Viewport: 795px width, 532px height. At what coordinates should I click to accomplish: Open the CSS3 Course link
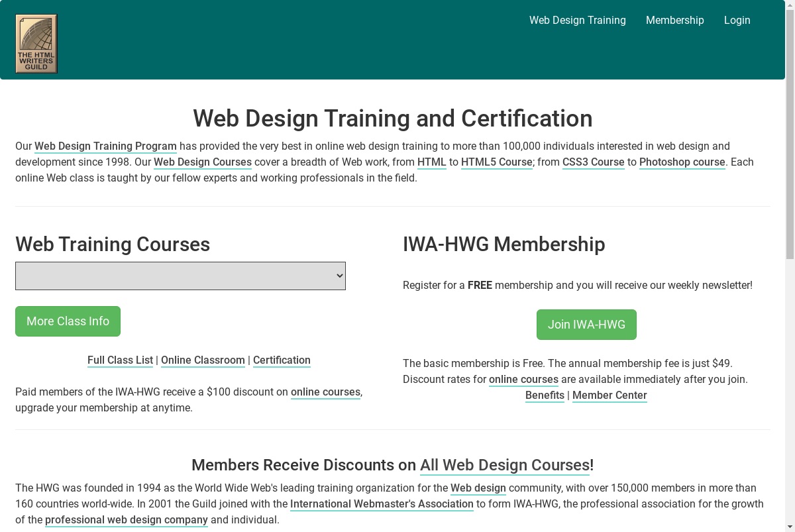point(594,162)
